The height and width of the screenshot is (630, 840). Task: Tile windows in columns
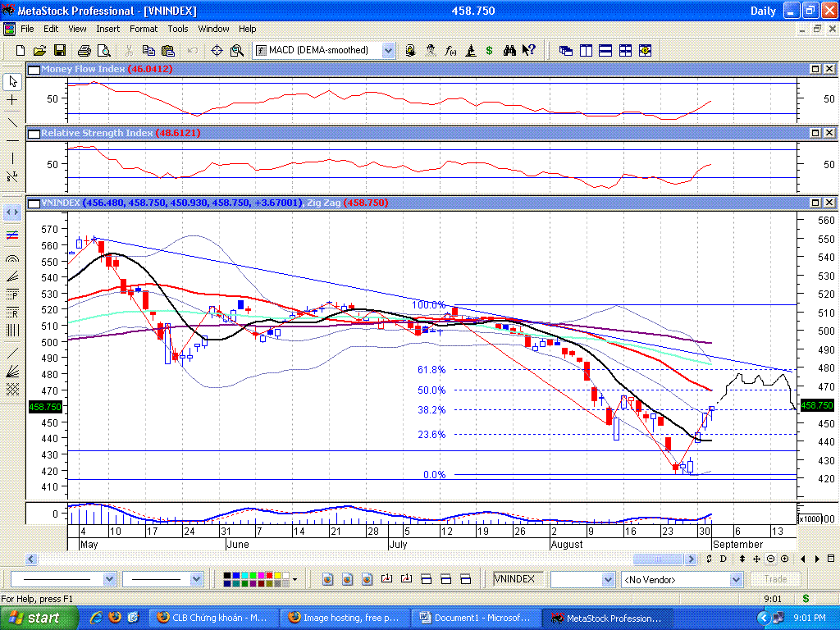tap(586, 50)
